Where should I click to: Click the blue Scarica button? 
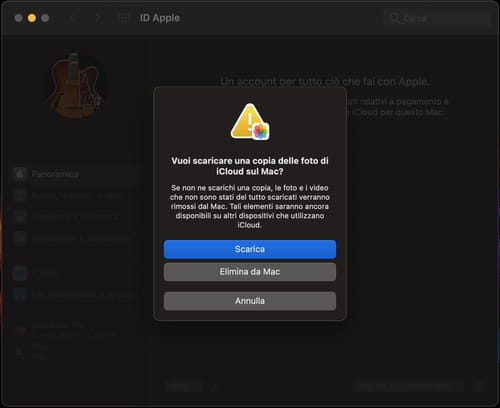tap(250, 249)
